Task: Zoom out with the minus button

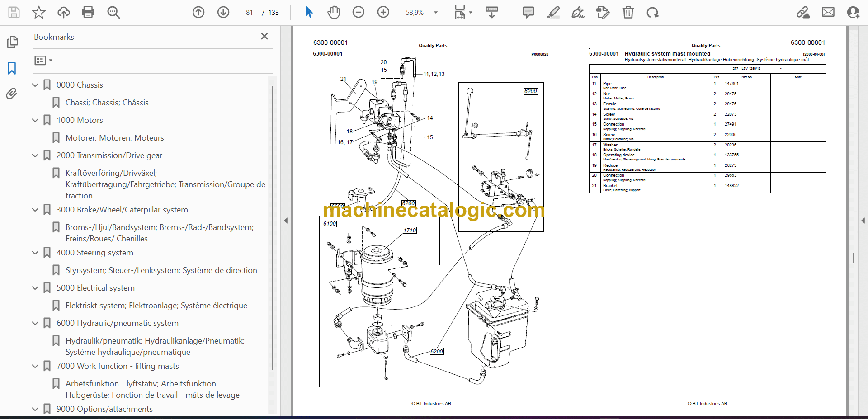Action: 359,12
